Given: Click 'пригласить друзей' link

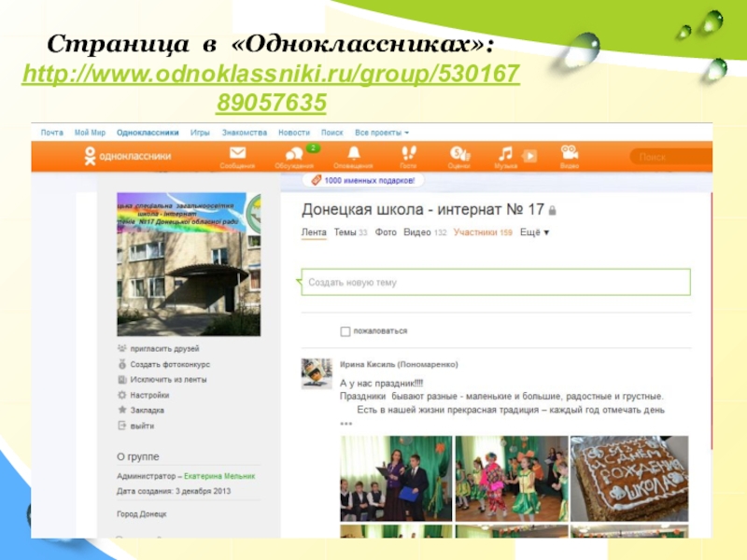Looking at the screenshot, I should (164, 349).
